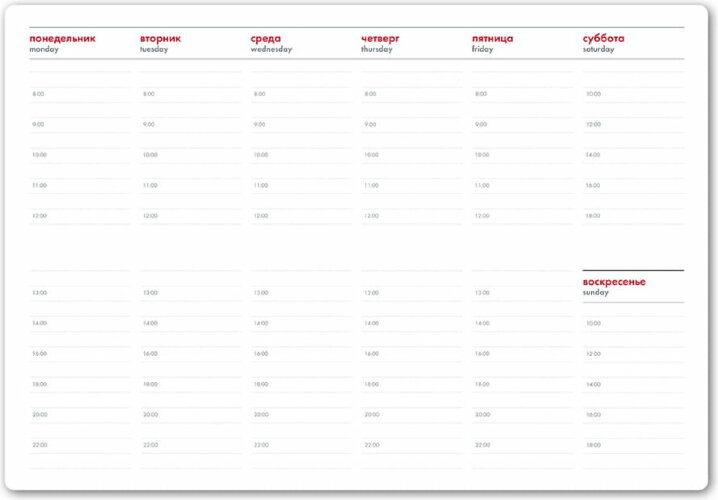The image size is (718, 500).
Task: Select Friday's 14:00 entry line
Action: (x=522, y=323)
